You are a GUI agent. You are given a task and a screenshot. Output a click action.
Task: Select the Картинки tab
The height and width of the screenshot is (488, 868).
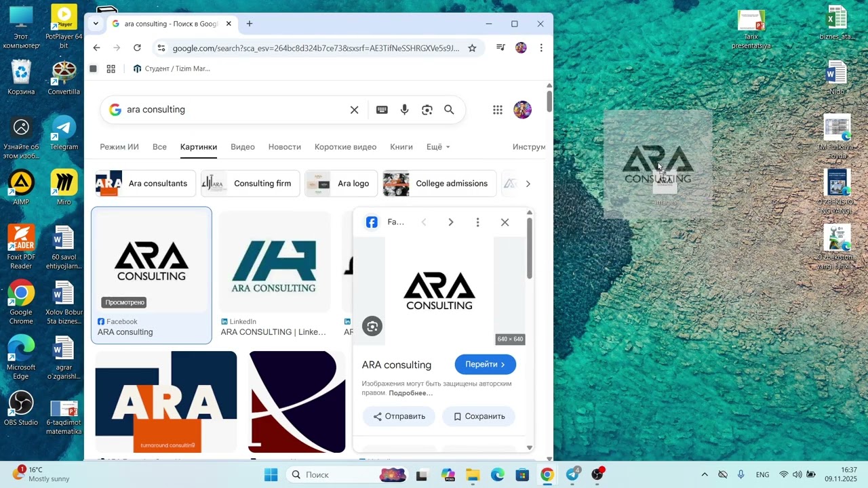[x=199, y=147]
